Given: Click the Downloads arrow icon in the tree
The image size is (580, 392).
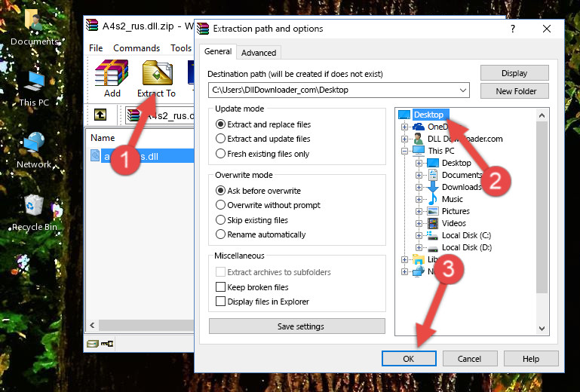Looking at the screenshot, I should (x=433, y=187).
